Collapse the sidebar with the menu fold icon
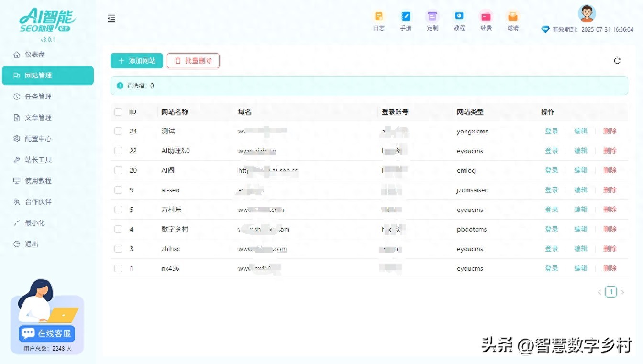This screenshot has height=364, width=643. click(x=111, y=18)
